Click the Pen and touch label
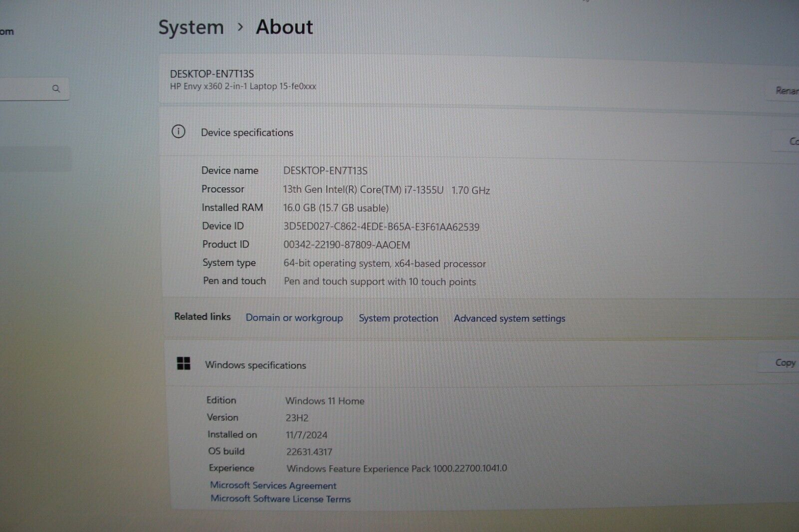This screenshot has width=799, height=532. 234,281
